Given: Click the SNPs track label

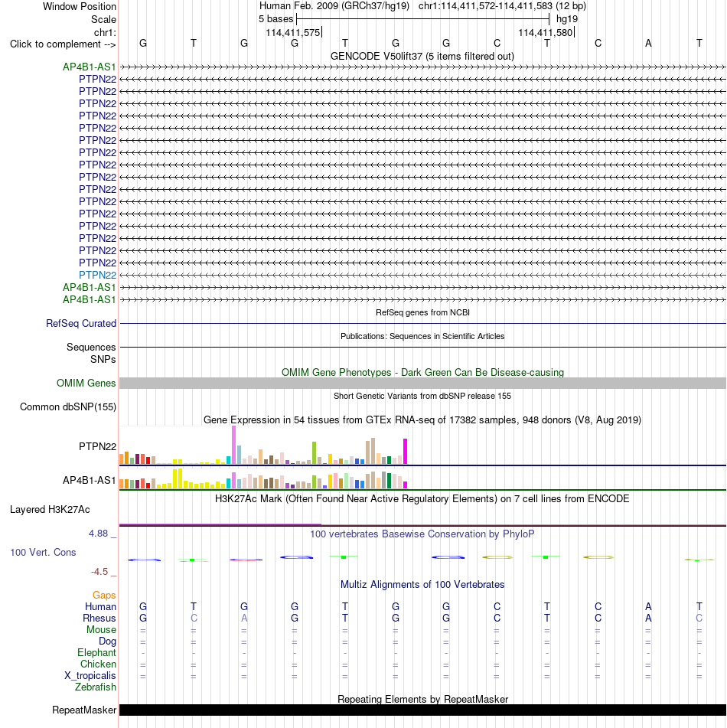Looking at the screenshot, I should [x=103, y=359].
